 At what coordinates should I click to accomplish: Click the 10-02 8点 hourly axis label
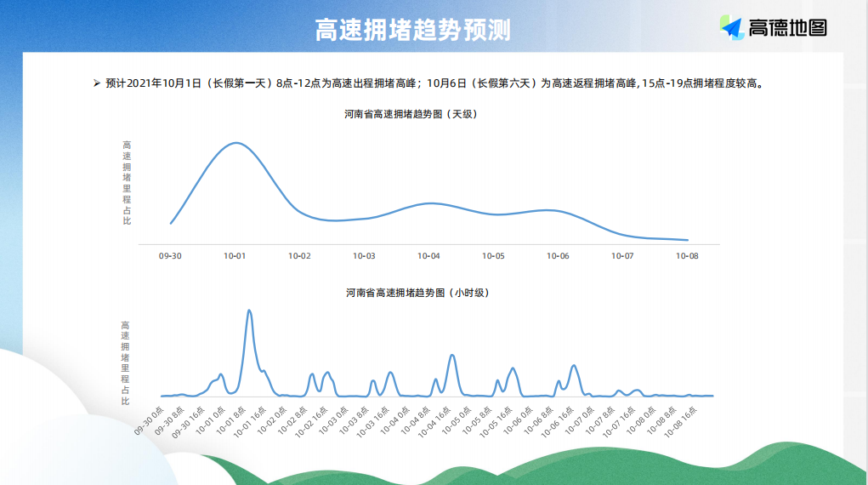tap(292, 420)
